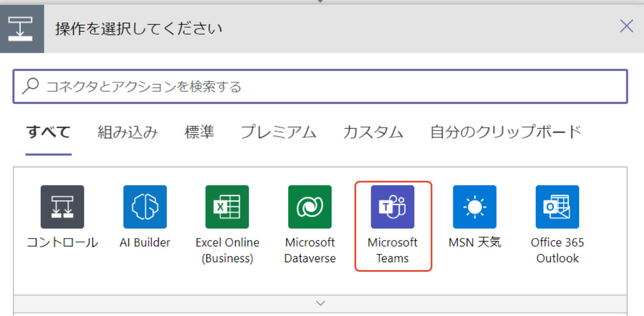
Task: Click the Office 365 Outlook text label
Action: (557, 250)
